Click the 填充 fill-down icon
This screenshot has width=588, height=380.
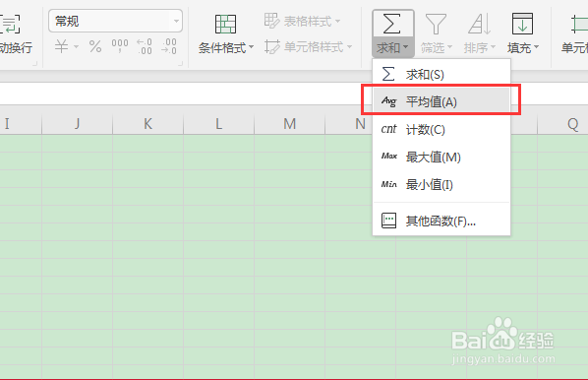pos(522,24)
